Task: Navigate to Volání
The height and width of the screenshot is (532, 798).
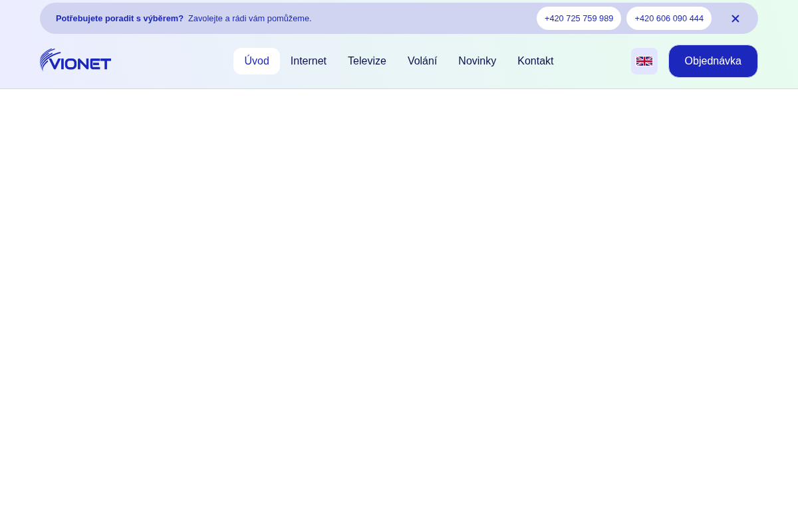Action: 422,61
